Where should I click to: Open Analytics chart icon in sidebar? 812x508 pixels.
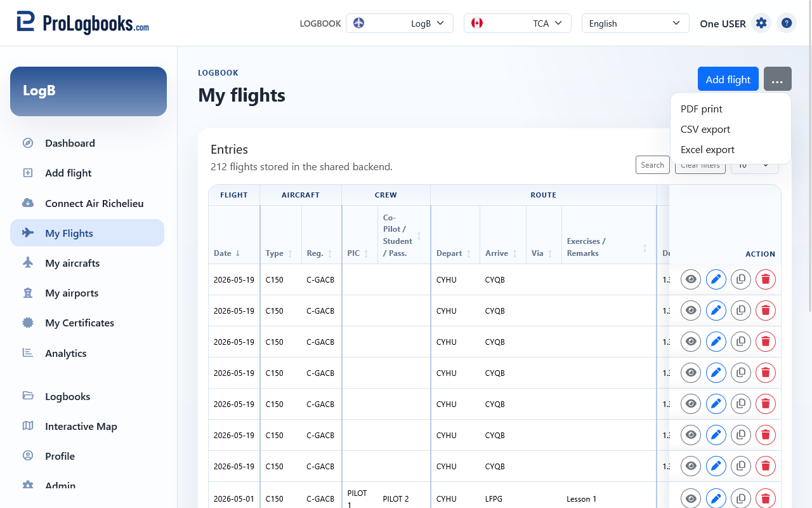[28, 353]
